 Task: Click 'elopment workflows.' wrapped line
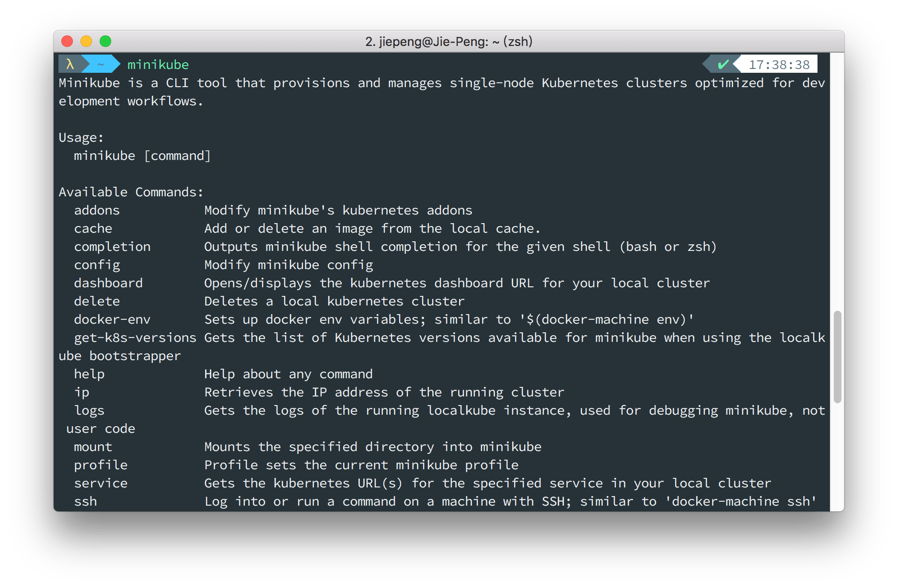tap(131, 102)
